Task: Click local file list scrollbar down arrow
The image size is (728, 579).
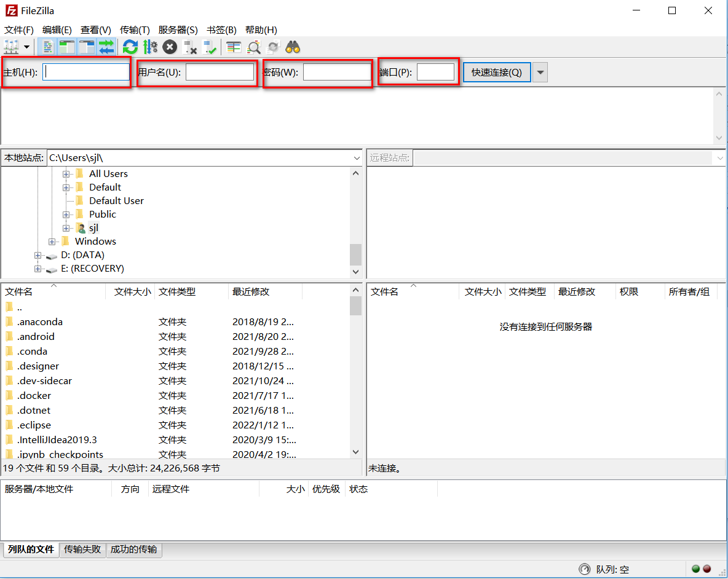Action: [355, 452]
